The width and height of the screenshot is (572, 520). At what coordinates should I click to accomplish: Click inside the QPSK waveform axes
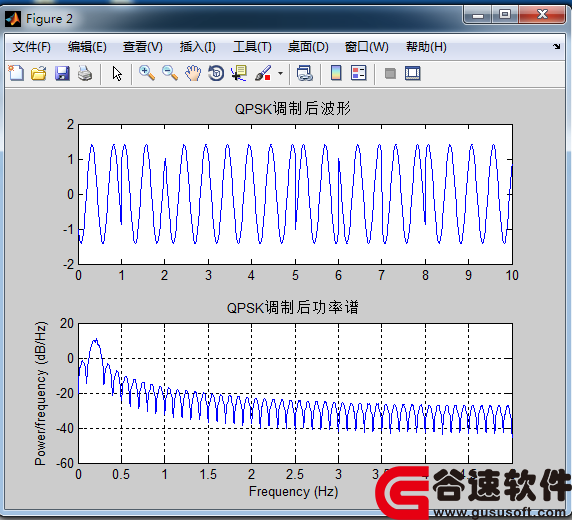click(295, 194)
